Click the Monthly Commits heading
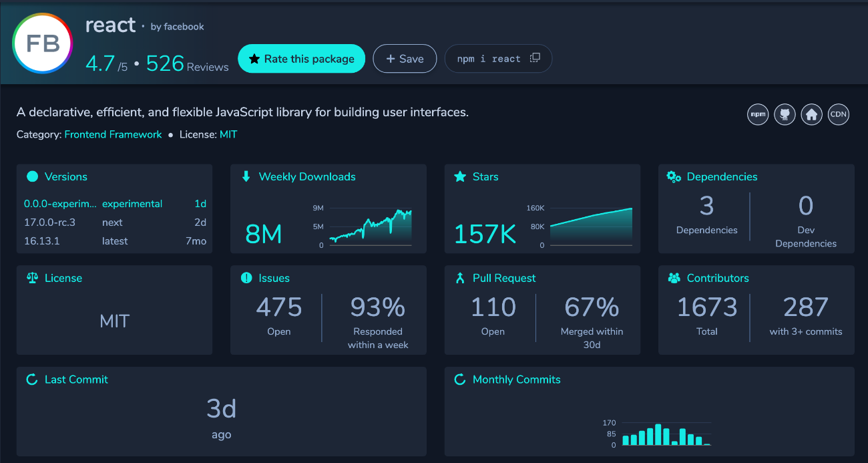 click(517, 379)
